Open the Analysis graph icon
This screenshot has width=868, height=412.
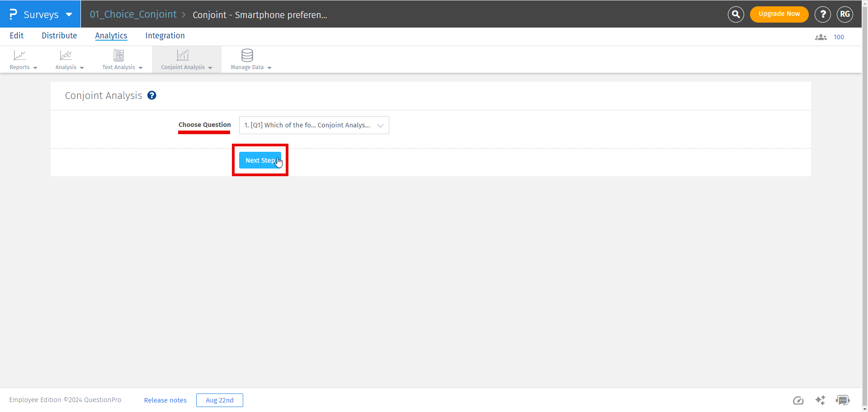[x=66, y=55]
